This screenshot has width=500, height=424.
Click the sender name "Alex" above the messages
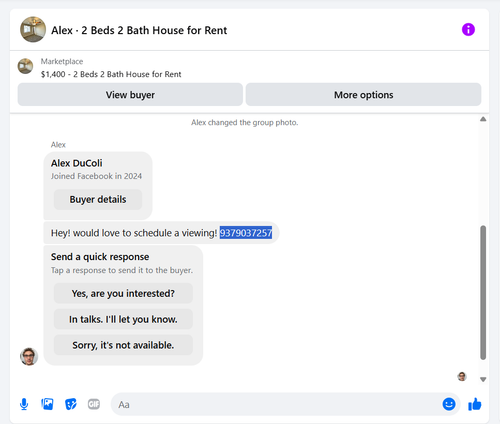[58, 145]
